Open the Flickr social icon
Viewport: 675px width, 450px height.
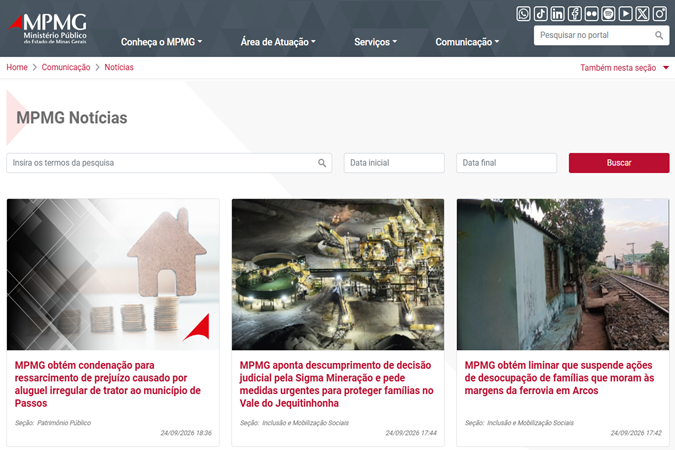[x=591, y=14]
